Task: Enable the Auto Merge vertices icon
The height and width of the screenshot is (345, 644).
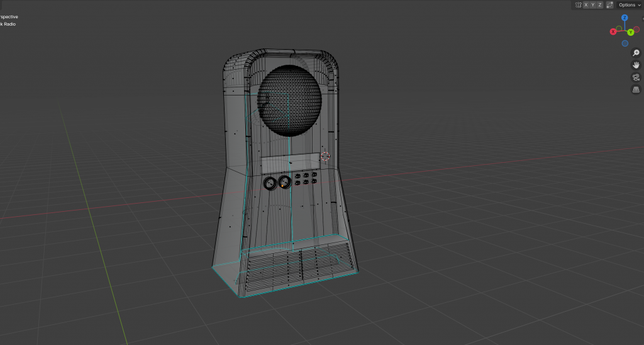Action: pos(609,5)
